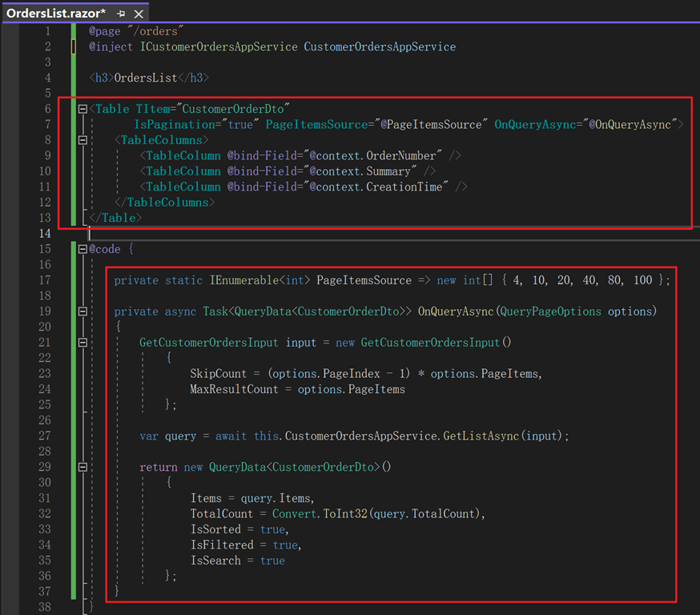Click the SkipCount property
The width and height of the screenshot is (700, 615).
[219, 373]
